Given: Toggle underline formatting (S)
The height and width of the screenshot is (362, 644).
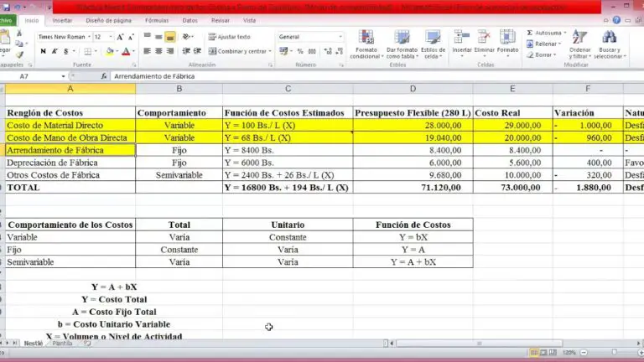Looking at the screenshot, I should pos(65,51).
